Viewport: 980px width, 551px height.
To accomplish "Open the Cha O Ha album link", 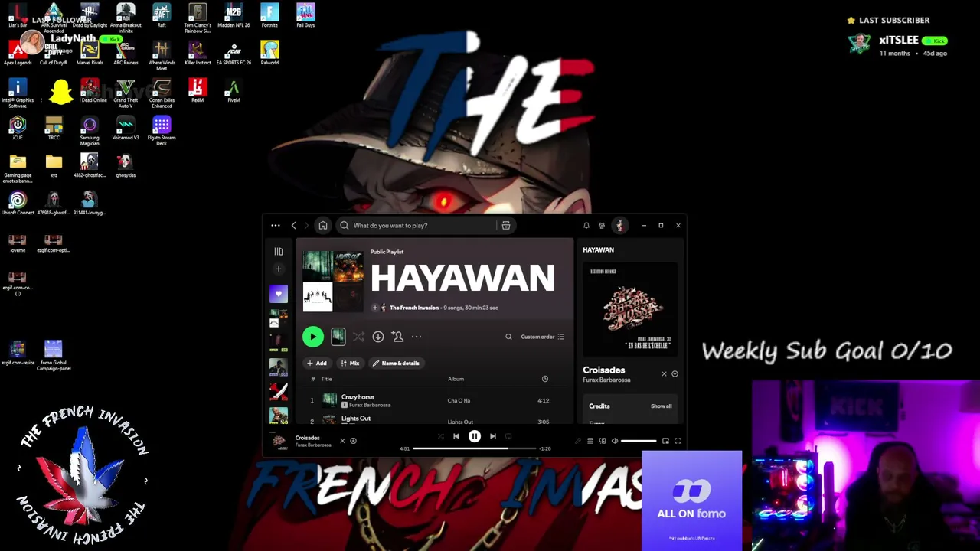I will [459, 401].
